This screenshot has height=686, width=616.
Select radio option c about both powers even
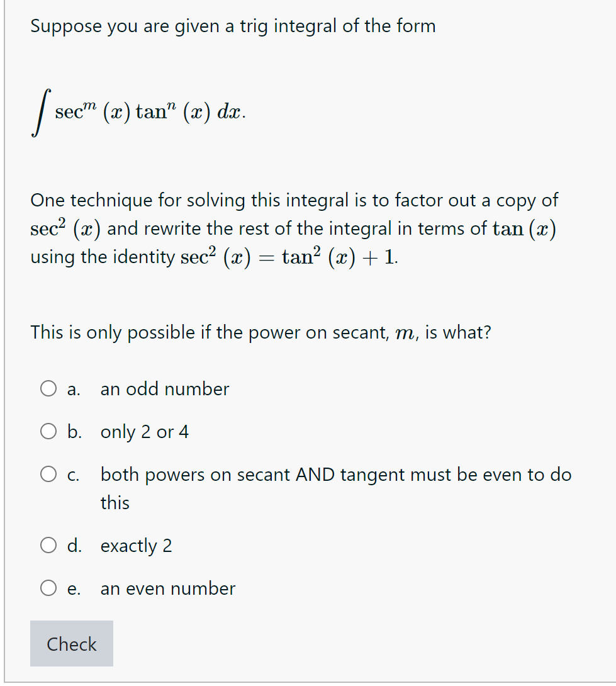(48, 474)
